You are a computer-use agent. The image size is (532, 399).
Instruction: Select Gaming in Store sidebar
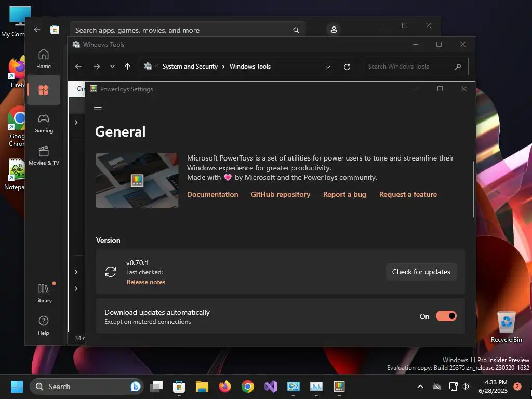click(x=44, y=124)
